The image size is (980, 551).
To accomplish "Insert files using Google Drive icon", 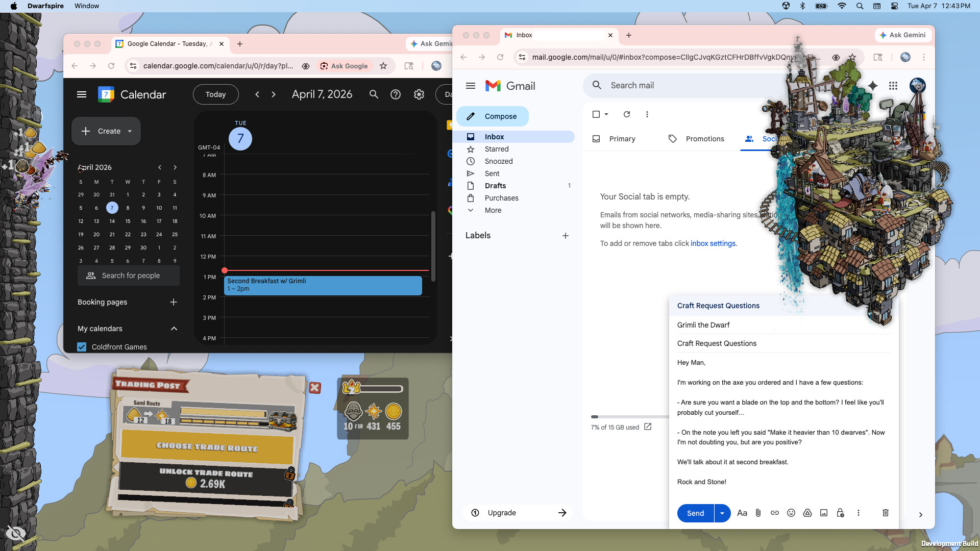I will [x=807, y=513].
